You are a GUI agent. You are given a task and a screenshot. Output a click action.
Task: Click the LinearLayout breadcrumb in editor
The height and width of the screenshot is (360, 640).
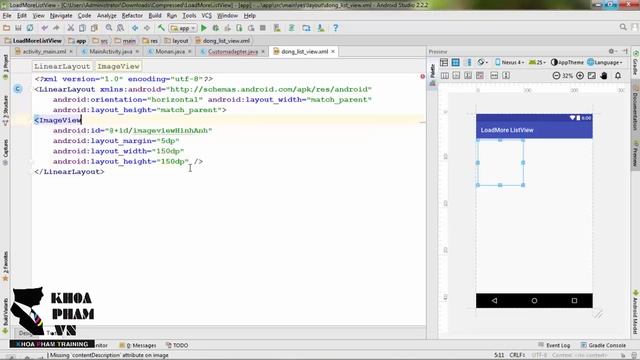62,66
